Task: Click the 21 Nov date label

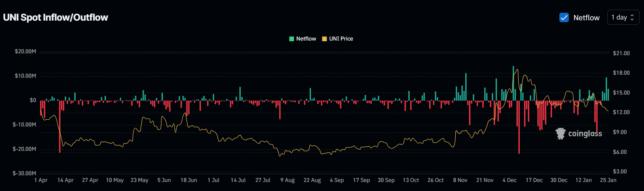Action: tap(485, 180)
